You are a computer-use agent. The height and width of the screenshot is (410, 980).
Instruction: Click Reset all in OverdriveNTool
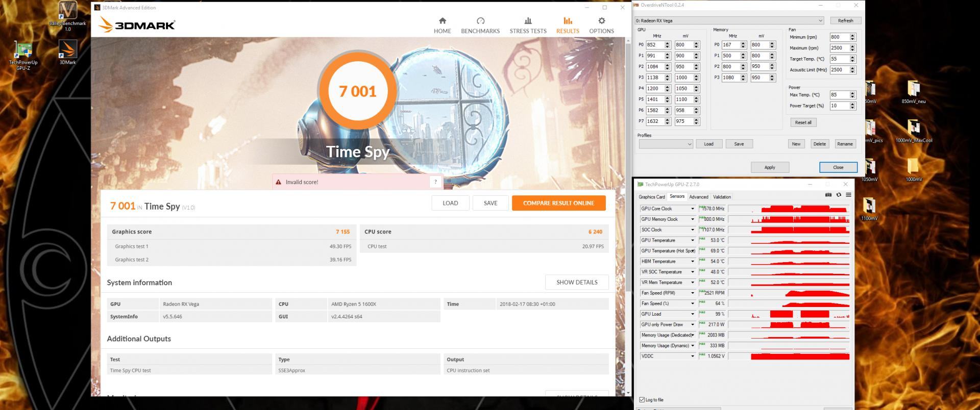803,122
